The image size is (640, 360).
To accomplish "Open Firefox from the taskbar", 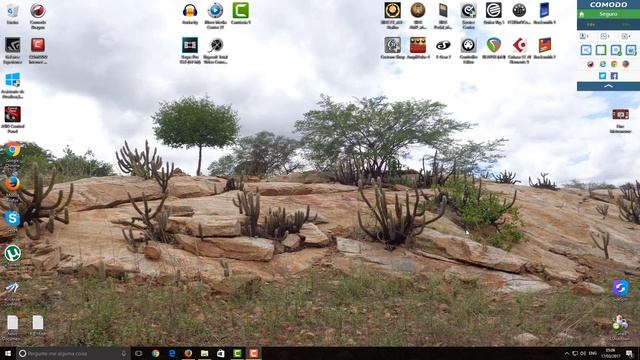I will pos(188,353).
